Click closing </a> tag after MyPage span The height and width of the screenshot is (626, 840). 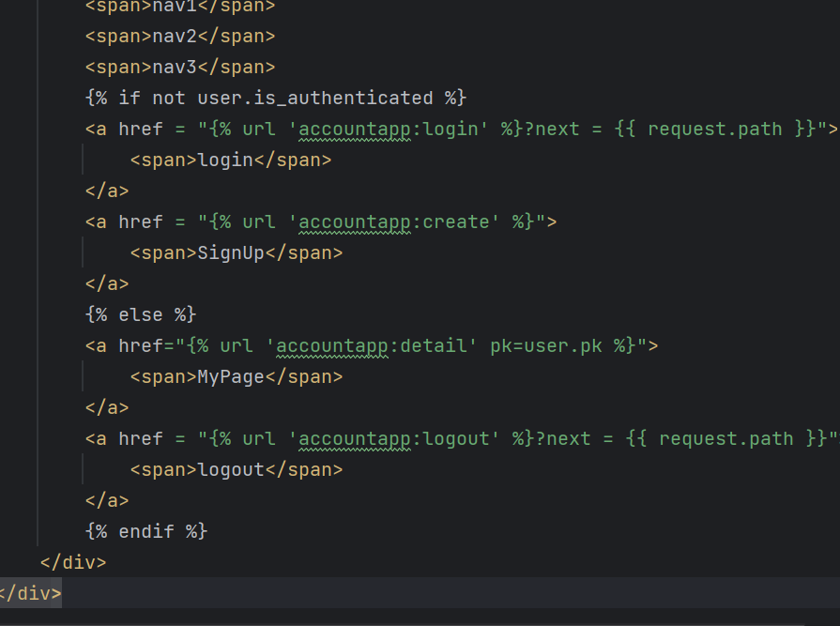[x=107, y=408]
